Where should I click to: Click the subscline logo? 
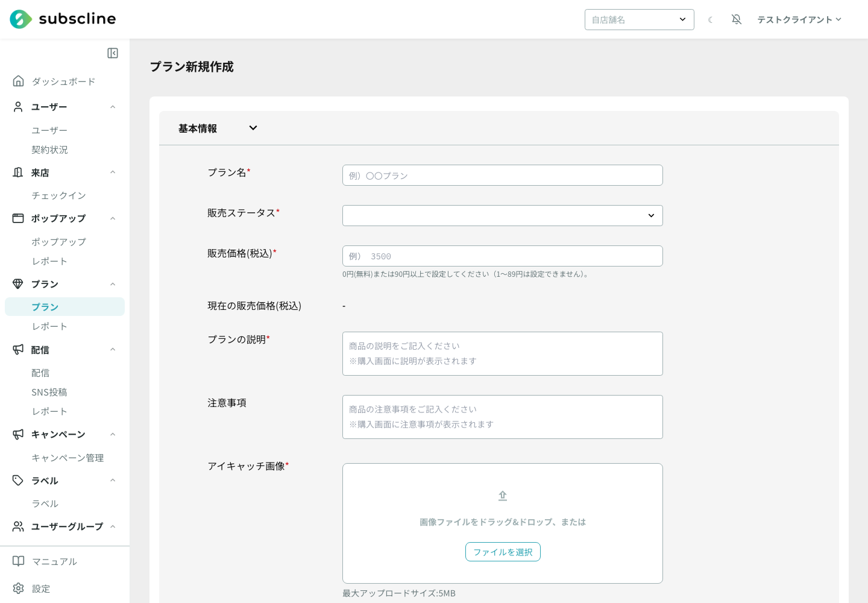point(63,19)
